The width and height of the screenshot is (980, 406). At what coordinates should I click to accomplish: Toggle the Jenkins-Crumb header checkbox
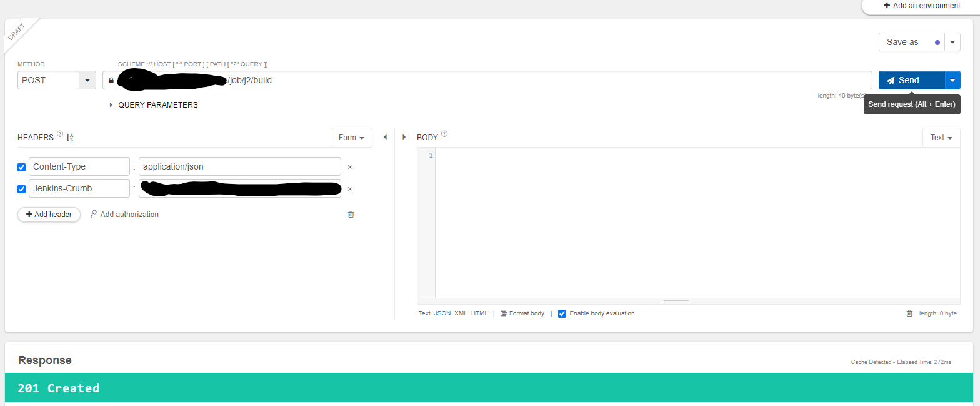[x=22, y=189]
